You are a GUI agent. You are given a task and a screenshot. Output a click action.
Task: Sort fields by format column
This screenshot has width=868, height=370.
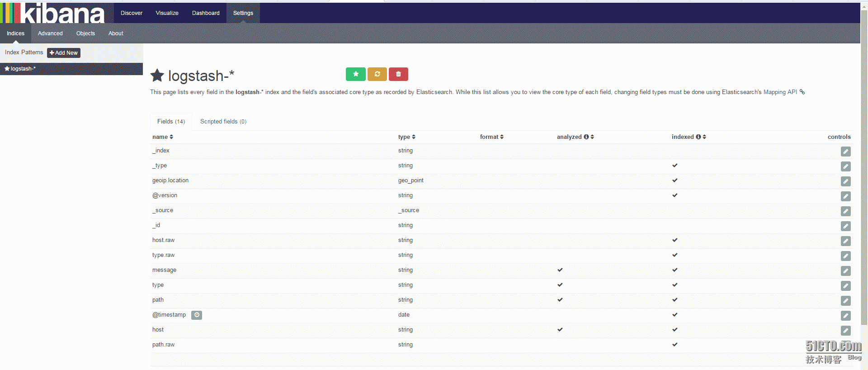492,137
